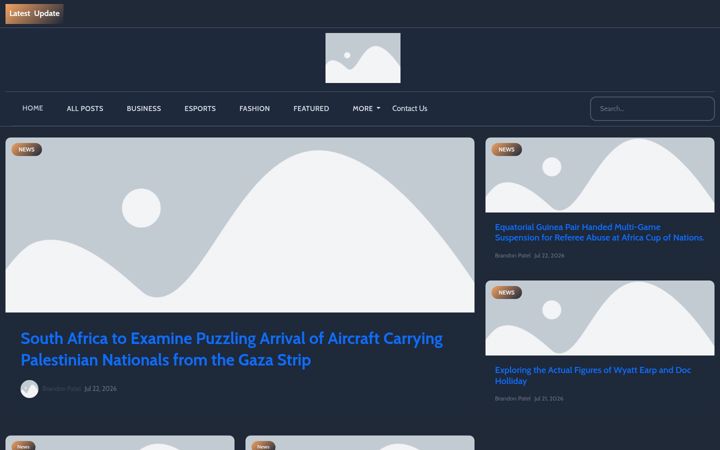The image size is (720, 450).
Task: Open ALL POSTS in the navigation
Action: coord(85,108)
